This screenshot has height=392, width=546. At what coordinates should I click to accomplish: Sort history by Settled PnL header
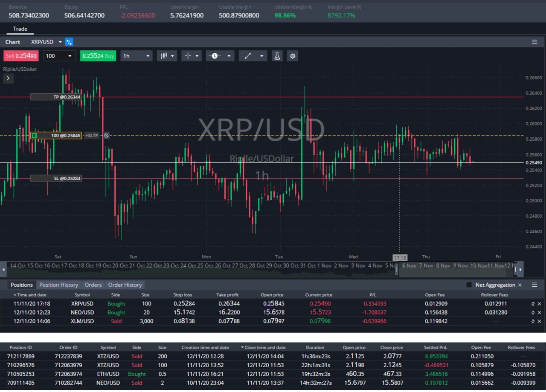(435, 347)
